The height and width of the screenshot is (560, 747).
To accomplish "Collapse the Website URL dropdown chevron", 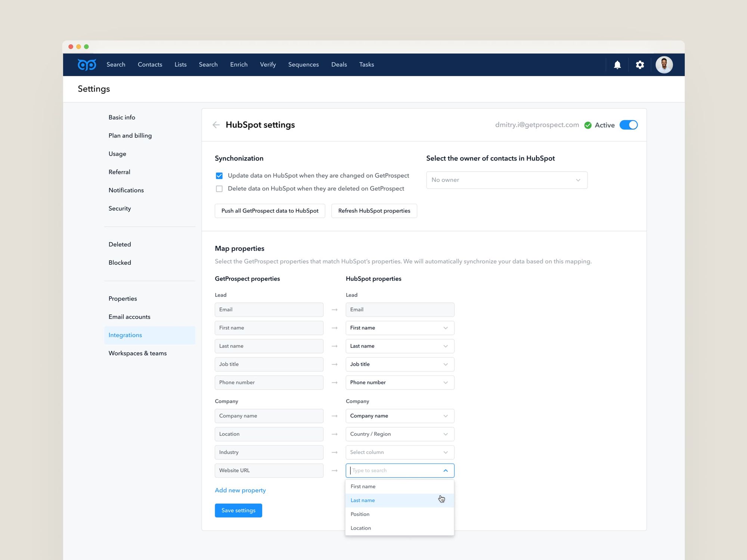I will coord(446,471).
